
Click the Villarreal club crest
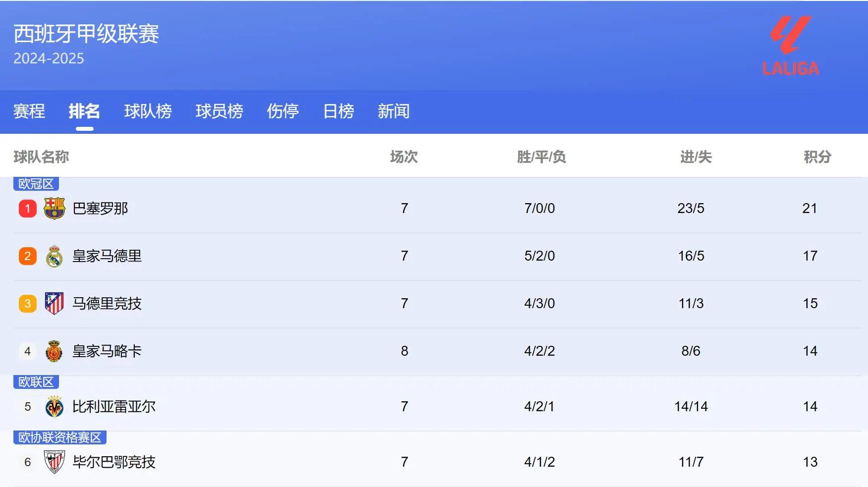(54, 407)
